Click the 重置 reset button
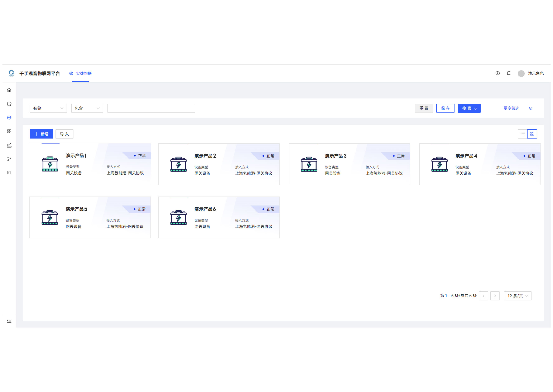Image resolution: width=553 pixels, height=392 pixels. [423, 108]
